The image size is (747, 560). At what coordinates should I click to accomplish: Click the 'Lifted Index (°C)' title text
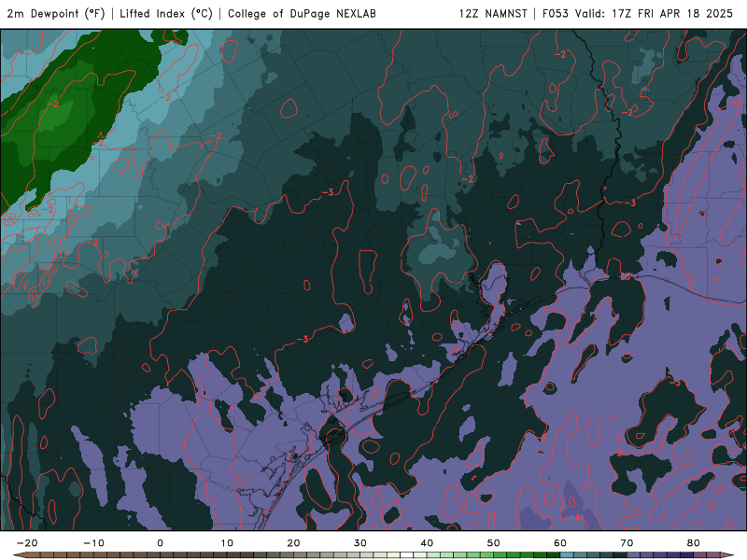click(x=166, y=13)
